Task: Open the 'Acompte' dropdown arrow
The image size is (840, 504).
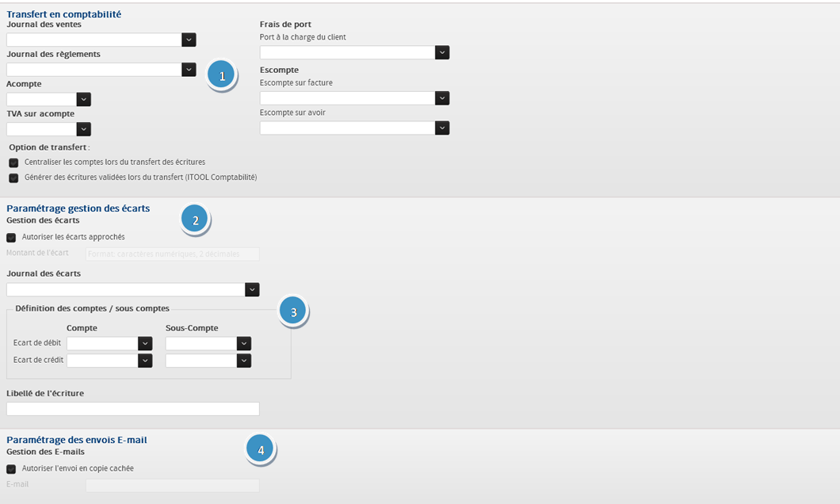Action: coord(83,99)
